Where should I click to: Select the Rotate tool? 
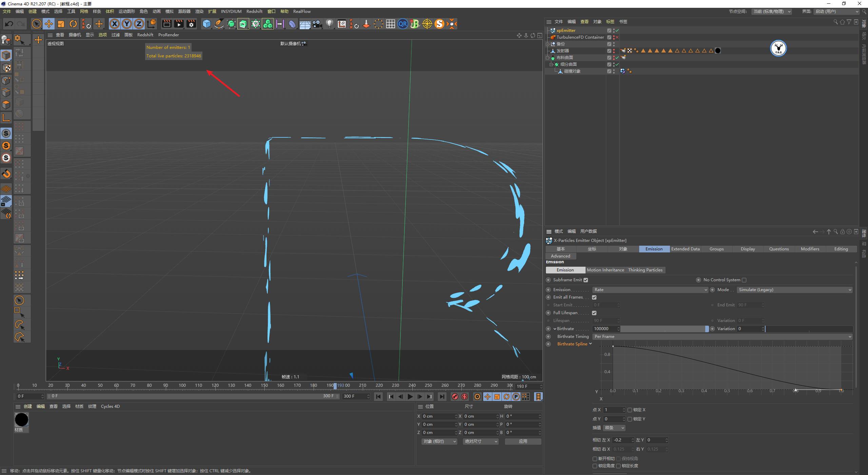pyautogui.click(x=73, y=24)
